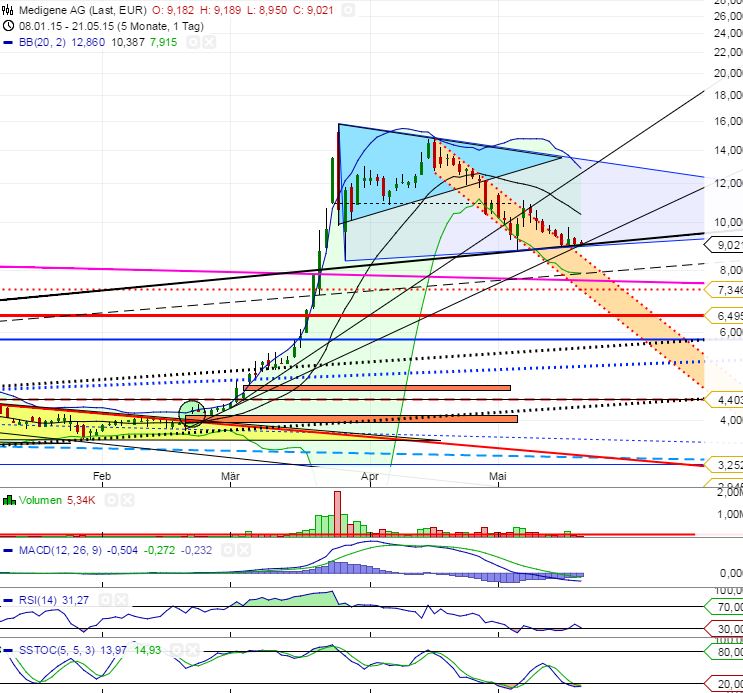Click the circled marker on the candlesticks
The width and height of the screenshot is (743, 693).
tap(192, 411)
